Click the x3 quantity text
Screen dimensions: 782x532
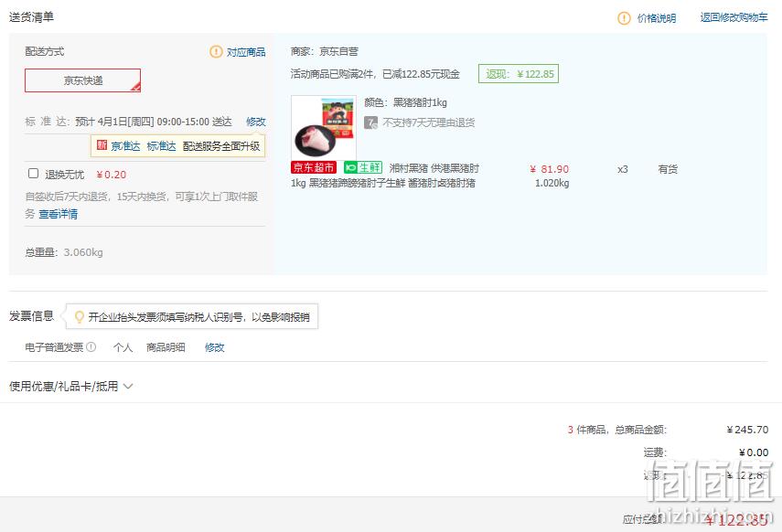coord(623,169)
